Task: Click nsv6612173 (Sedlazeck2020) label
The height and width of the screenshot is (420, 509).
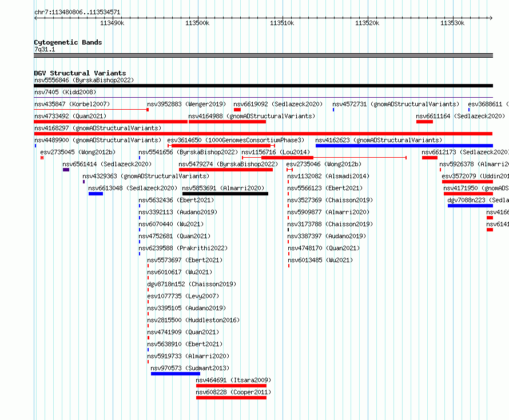Action: coord(465,152)
